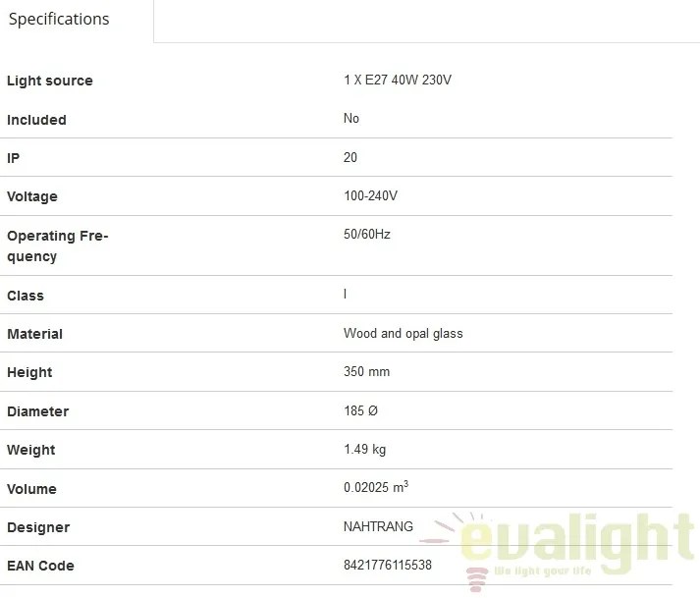
Task: Click the IP value 20
Action: (350, 157)
